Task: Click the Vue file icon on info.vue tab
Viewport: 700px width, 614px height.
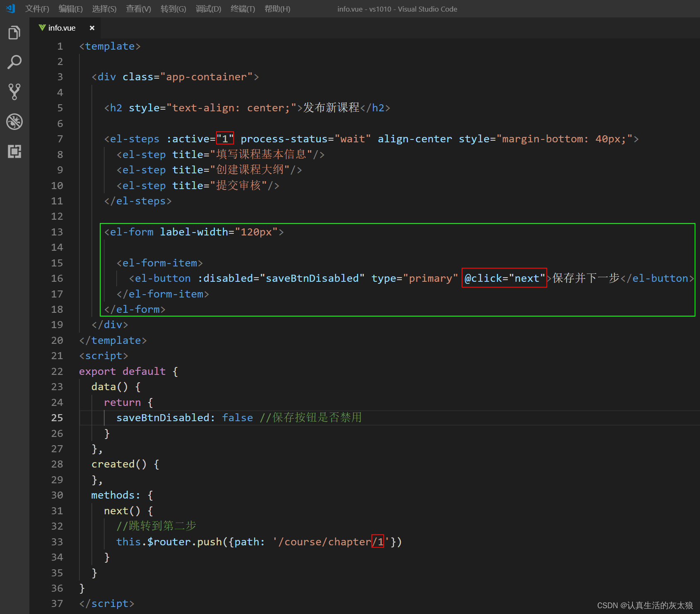Action: coord(42,28)
